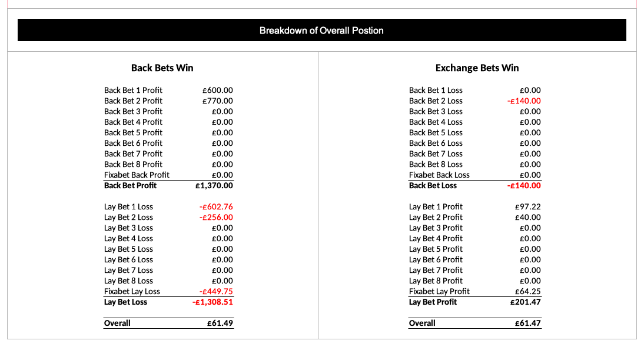Viewport: 644px width, 347px height.
Task: Click Back Bet Loss total -£140.00
Action: click(524, 185)
